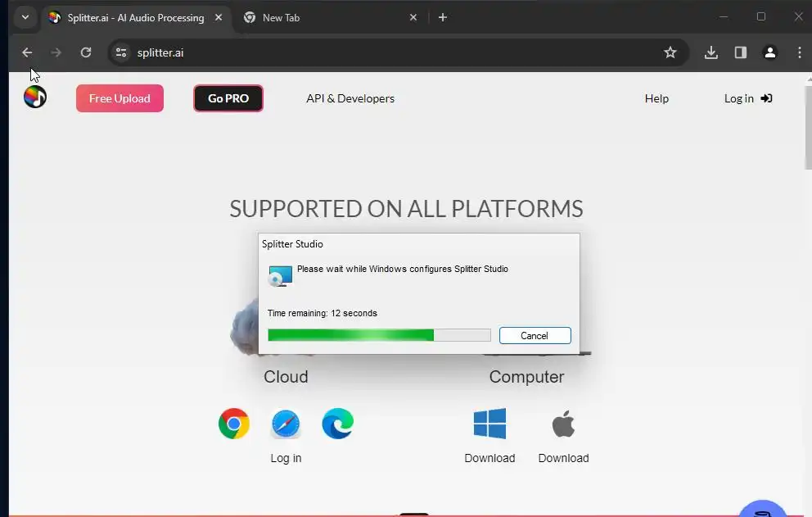Click the Go PRO button
Viewport: 812px width, 517px height.
click(x=228, y=98)
